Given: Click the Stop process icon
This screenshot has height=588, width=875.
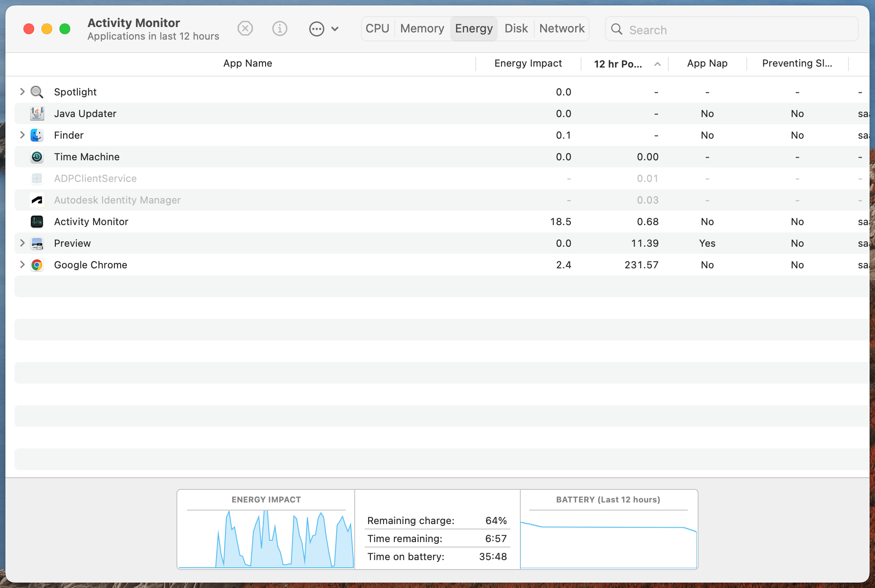Looking at the screenshot, I should tap(245, 29).
